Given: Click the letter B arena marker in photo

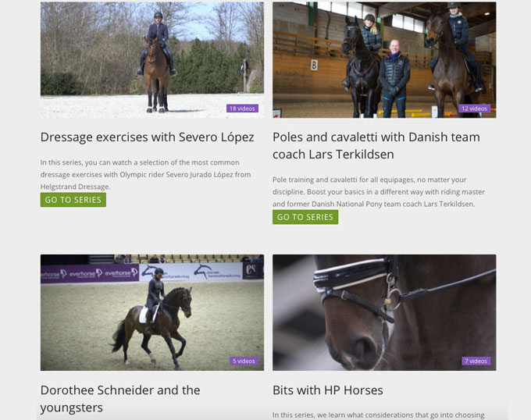Looking at the screenshot, I should click(x=314, y=65).
